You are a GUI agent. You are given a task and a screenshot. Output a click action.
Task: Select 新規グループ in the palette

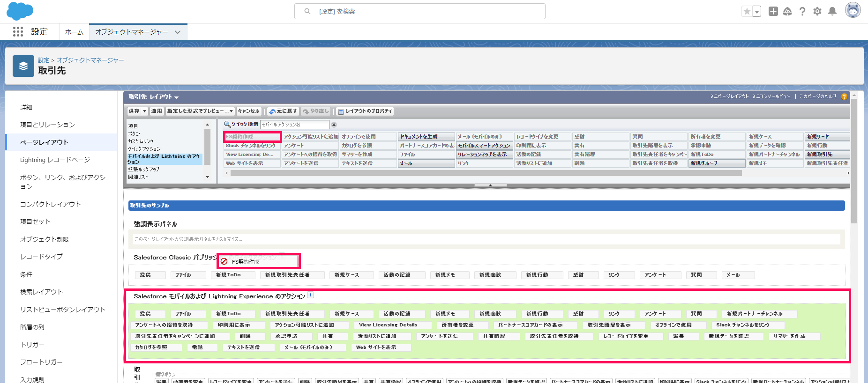(717, 163)
